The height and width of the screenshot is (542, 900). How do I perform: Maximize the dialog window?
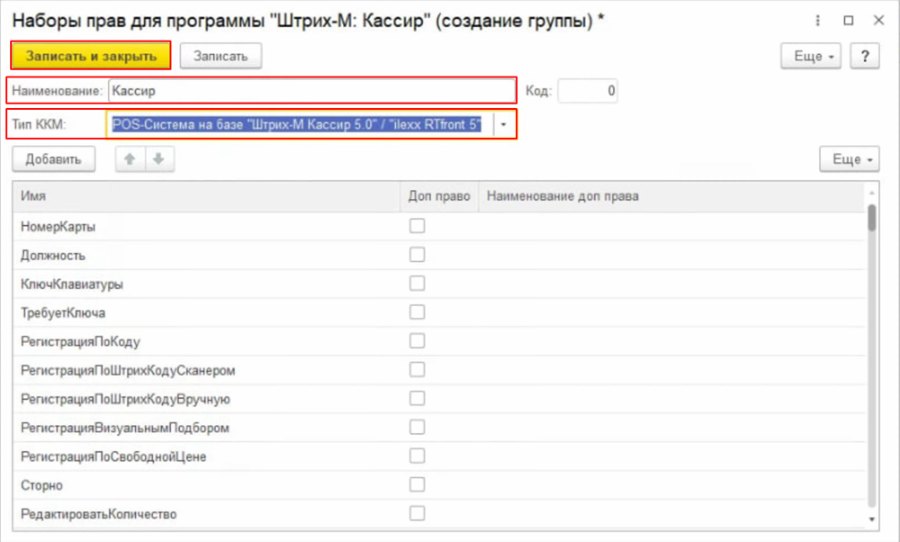pyautogui.click(x=848, y=21)
